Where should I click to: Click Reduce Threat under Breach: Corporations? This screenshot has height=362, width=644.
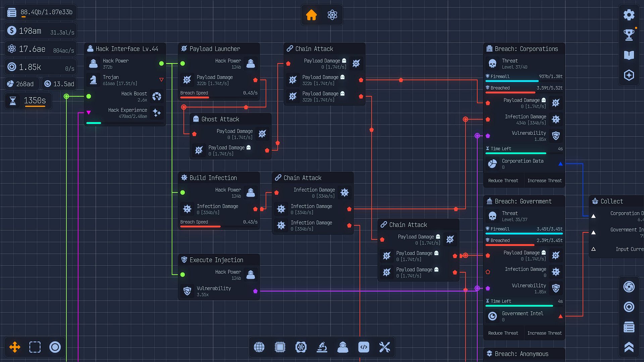pos(503,181)
